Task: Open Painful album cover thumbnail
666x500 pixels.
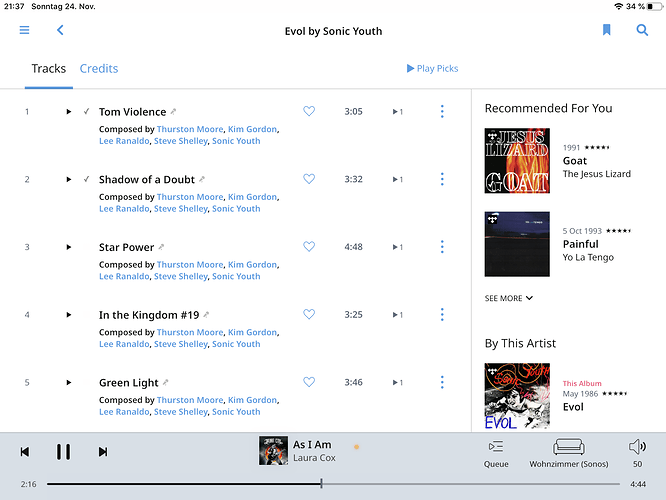Action: click(x=517, y=244)
